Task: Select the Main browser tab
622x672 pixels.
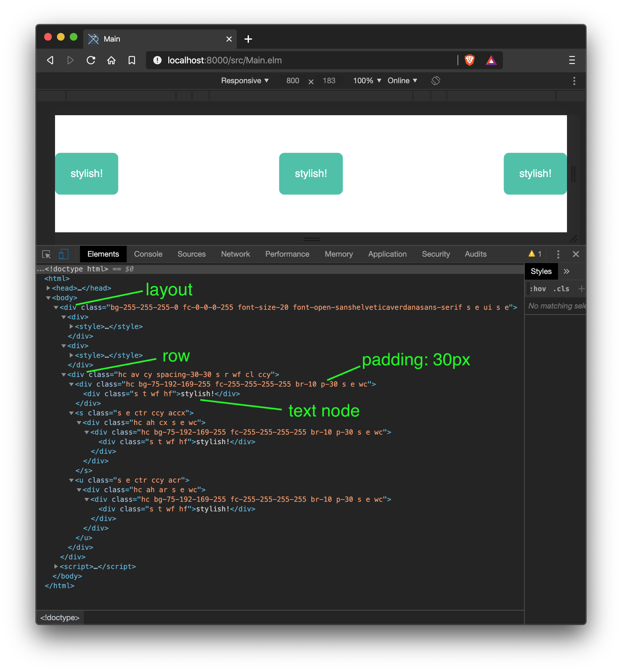Action: click(160, 39)
